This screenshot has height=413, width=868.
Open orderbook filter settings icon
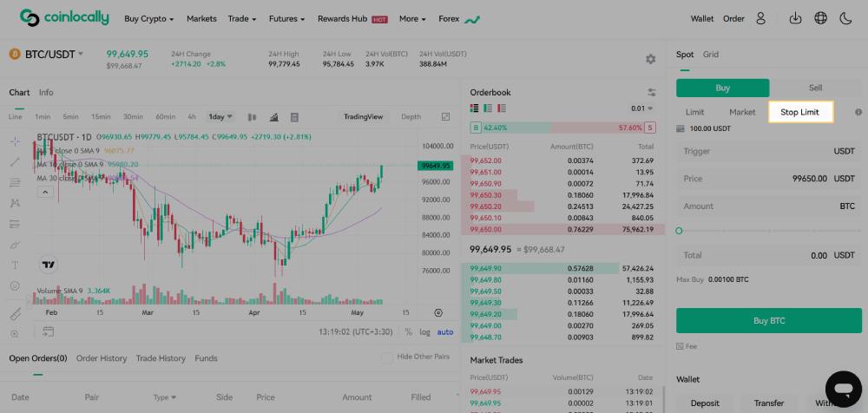[x=652, y=93]
